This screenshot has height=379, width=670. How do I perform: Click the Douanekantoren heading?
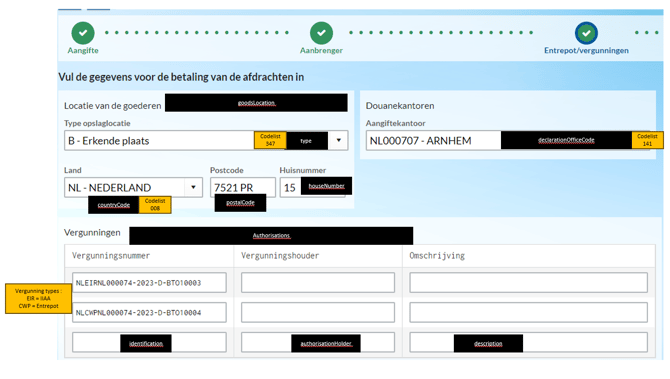(x=400, y=106)
